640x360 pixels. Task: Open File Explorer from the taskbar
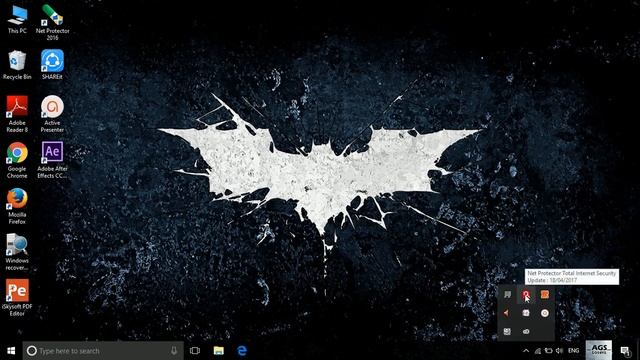(219, 351)
